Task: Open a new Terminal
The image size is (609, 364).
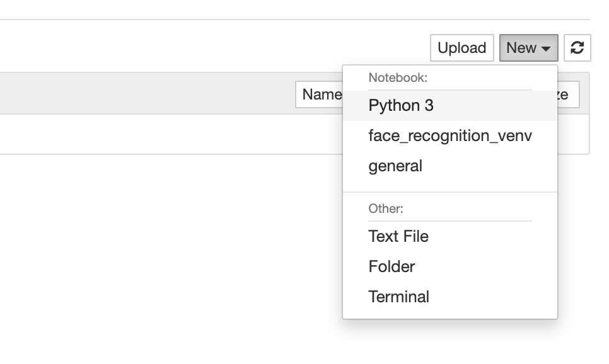Action: (x=398, y=297)
